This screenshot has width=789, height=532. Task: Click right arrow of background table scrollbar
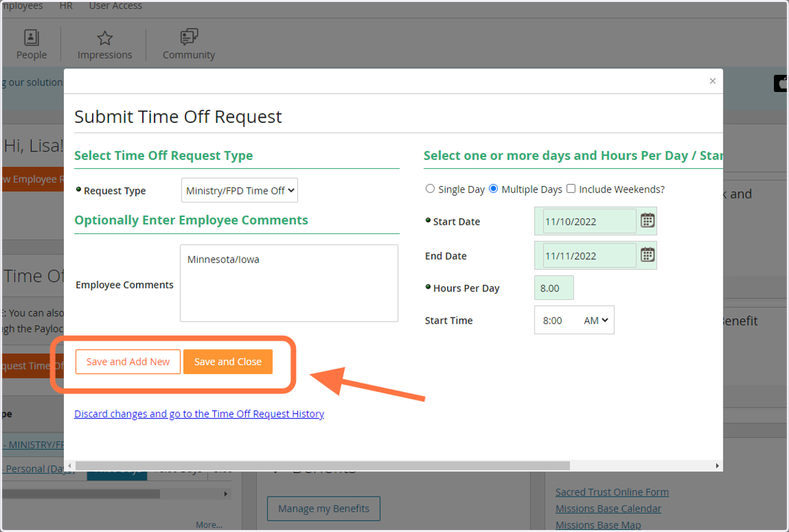226,493
